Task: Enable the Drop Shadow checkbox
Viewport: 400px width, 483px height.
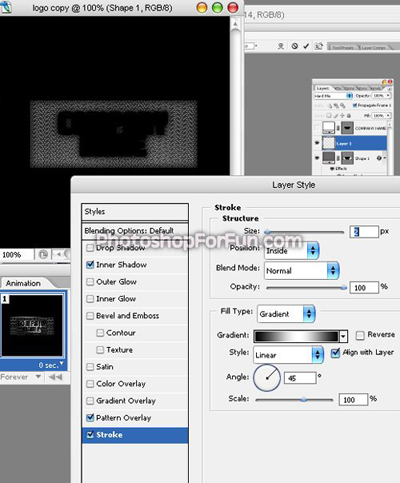Action: [x=90, y=248]
